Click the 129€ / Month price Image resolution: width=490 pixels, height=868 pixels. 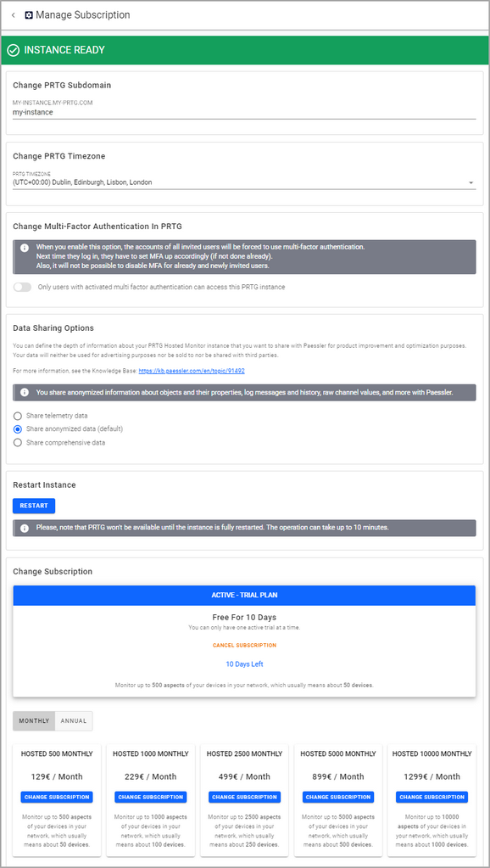(x=57, y=776)
